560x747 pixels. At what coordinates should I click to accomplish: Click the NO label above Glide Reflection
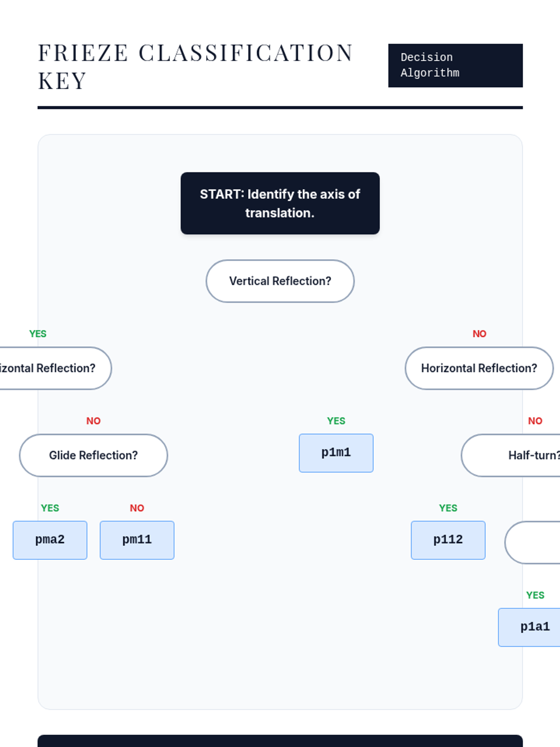(x=93, y=421)
